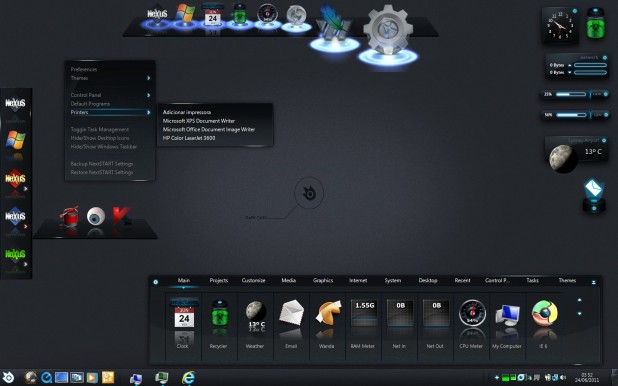Viewport: 618px width, 386px height.
Task: Click the shelf scroll-down arrow
Action: click(x=579, y=314)
